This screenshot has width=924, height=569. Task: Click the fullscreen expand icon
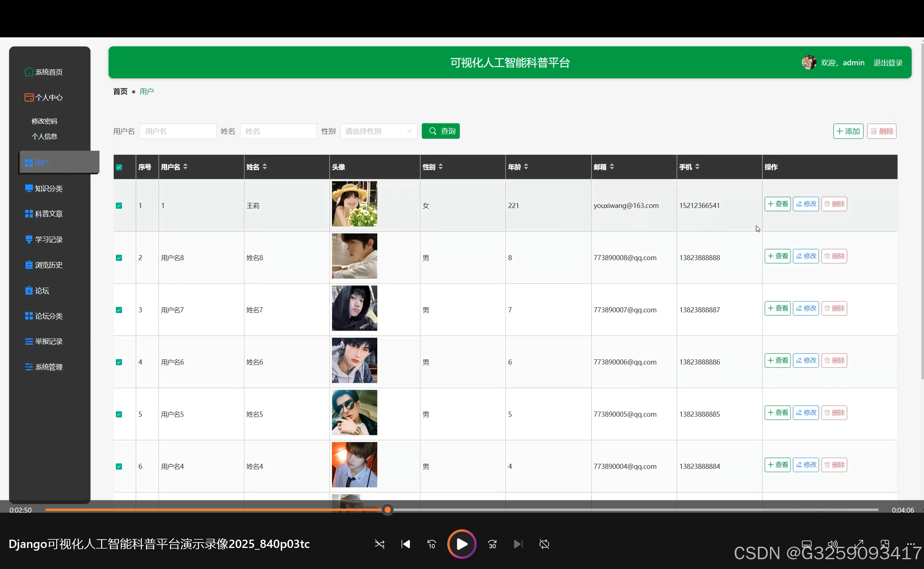pyautogui.click(x=859, y=544)
